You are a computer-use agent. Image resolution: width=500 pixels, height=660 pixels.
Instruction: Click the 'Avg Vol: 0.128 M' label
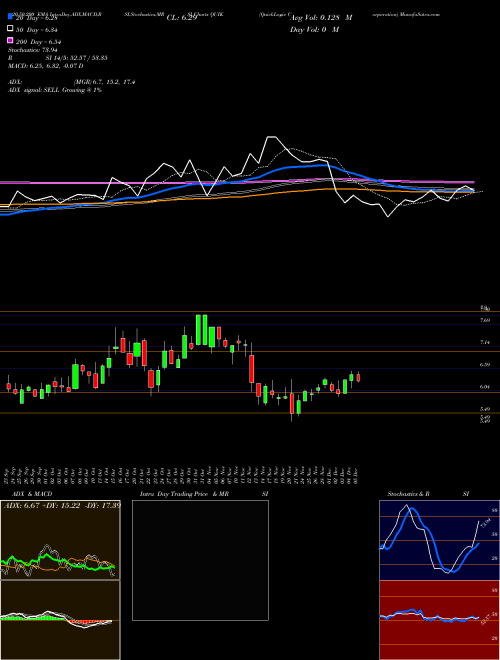click(x=321, y=18)
